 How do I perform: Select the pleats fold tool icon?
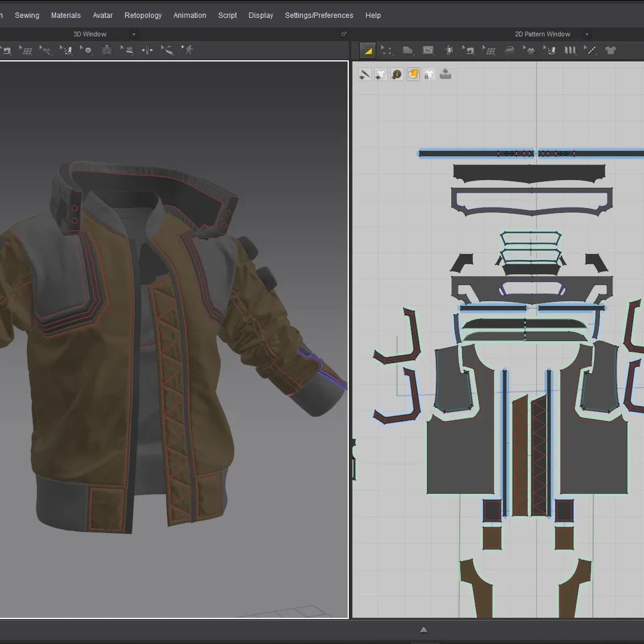570,51
